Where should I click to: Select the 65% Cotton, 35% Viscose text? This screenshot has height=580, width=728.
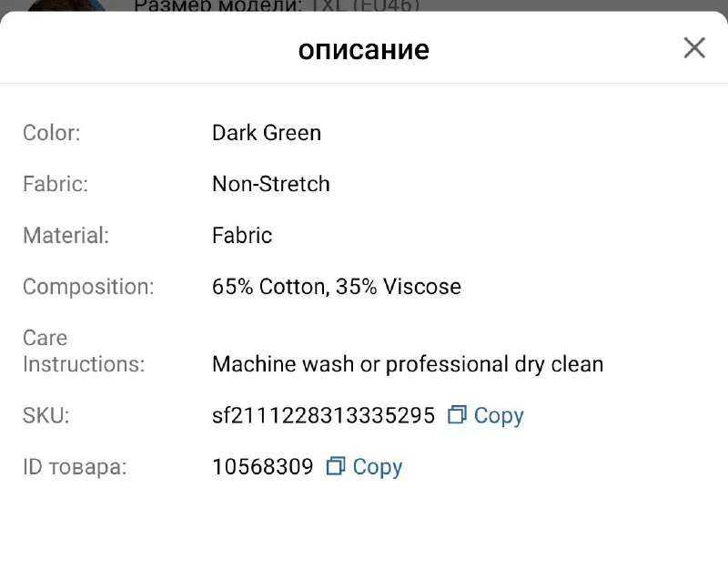337,287
